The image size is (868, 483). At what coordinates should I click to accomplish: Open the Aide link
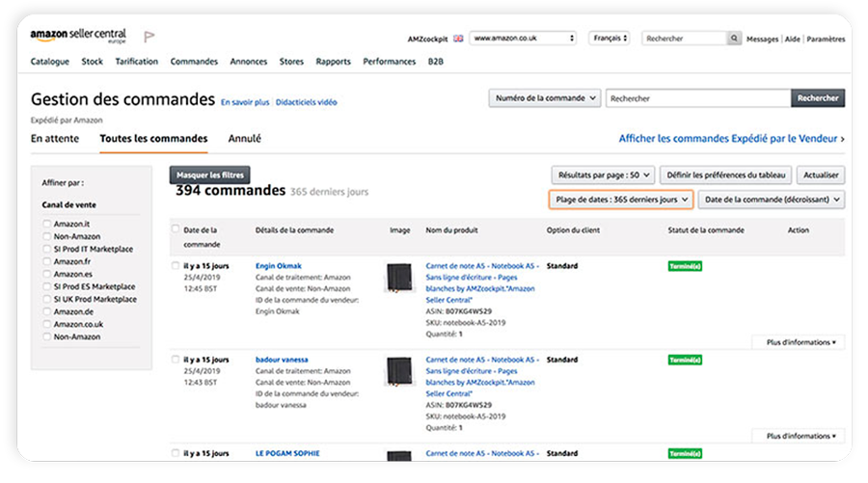(792, 40)
